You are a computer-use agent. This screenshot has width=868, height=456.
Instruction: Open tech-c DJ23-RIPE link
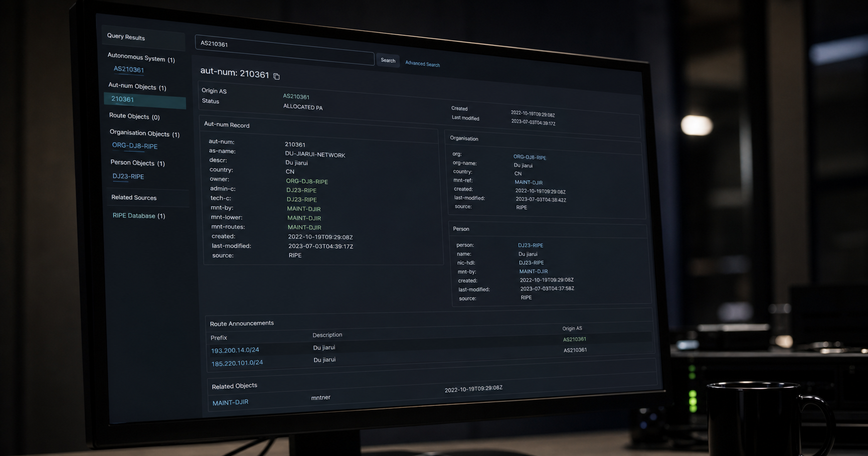click(301, 200)
